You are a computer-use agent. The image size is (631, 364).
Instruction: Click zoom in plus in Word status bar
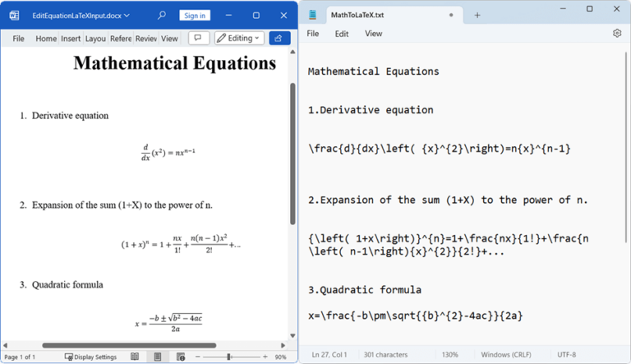pyautogui.click(x=262, y=357)
